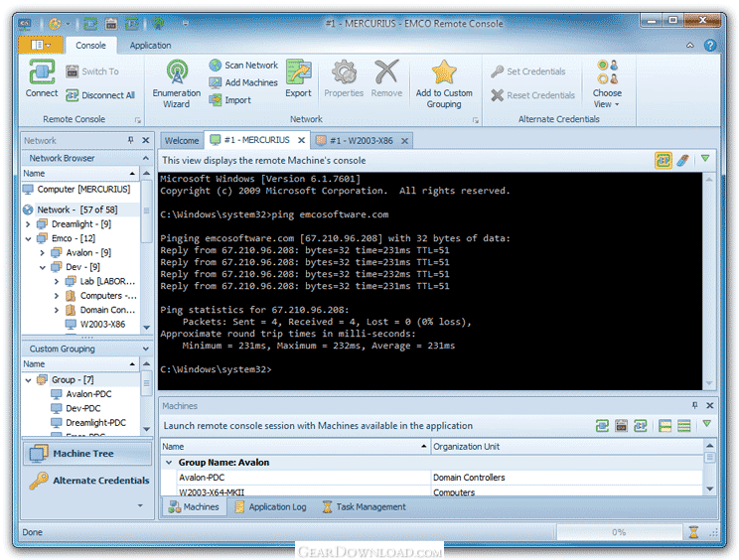739x560 pixels.
Task: Close the Machines panel
Action: coord(710,405)
